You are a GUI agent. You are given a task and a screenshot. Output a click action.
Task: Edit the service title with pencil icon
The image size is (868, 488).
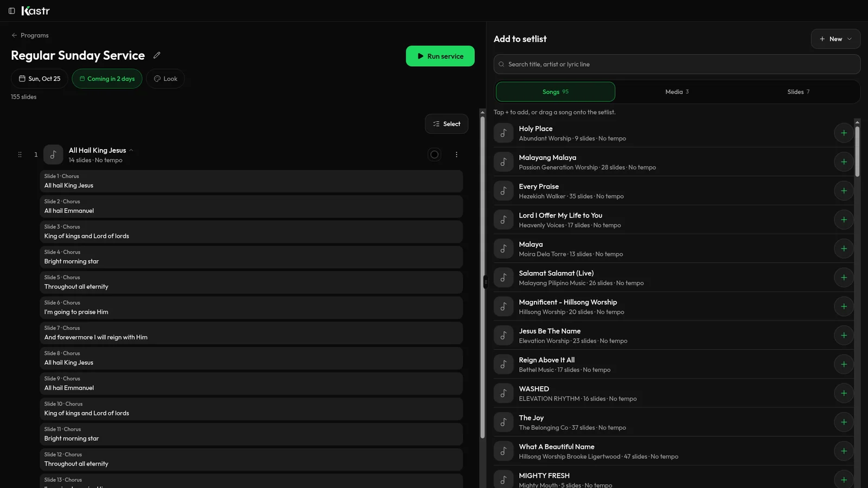tap(157, 55)
